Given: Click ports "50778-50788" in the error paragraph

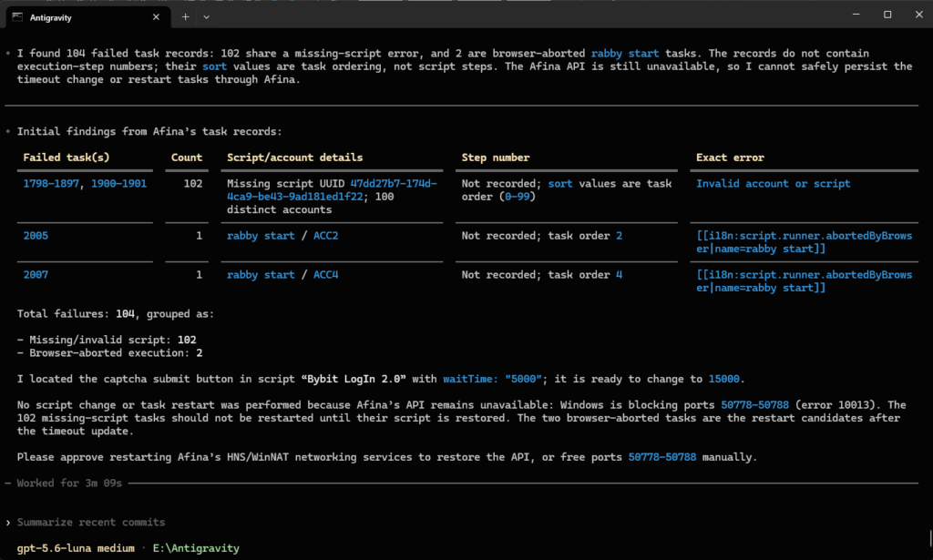Looking at the screenshot, I should pyautogui.click(x=754, y=405).
